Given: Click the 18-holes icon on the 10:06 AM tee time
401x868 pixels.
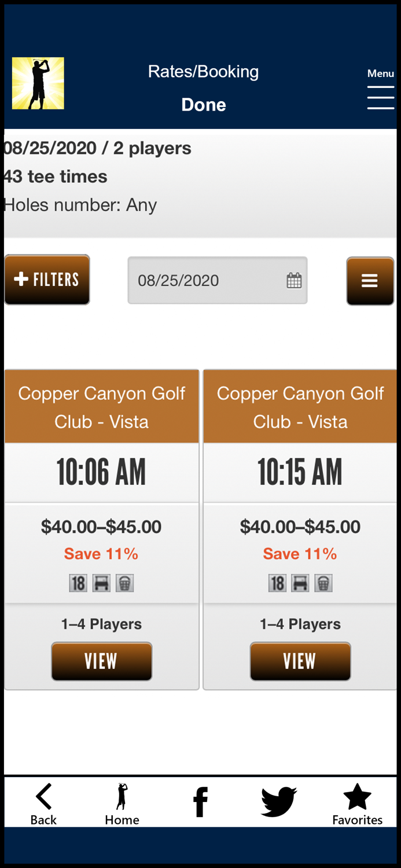Looking at the screenshot, I should (78, 583).
